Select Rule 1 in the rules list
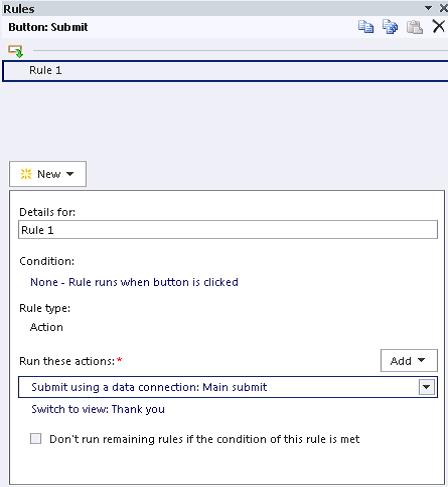Viewport: 448px width, 487px height. pos(225,71)
